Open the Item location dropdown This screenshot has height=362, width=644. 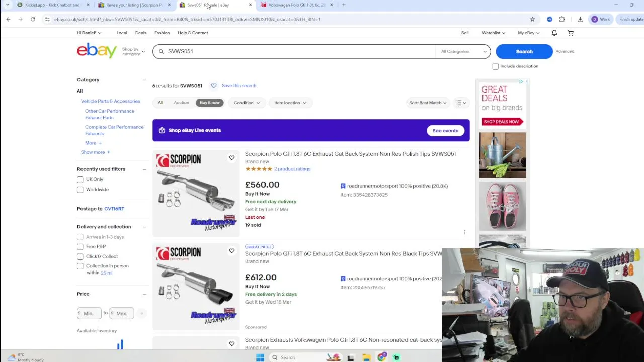(x=290, y=103)
